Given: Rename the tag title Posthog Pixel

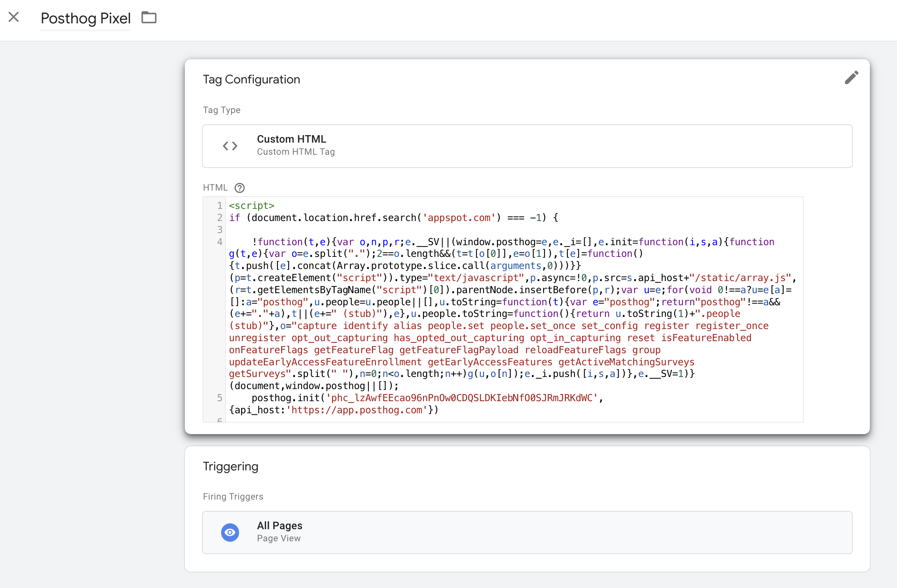Looking at the screenshot, I should (x=86, y=18).
